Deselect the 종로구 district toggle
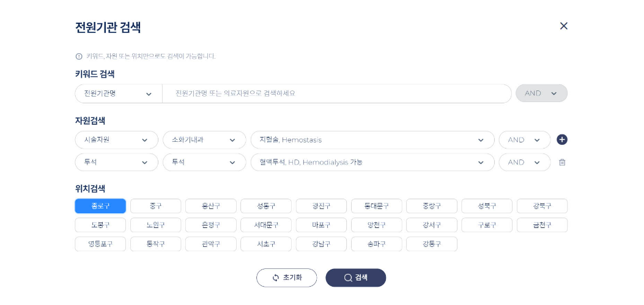644x305 pixels. coord(100,206)
